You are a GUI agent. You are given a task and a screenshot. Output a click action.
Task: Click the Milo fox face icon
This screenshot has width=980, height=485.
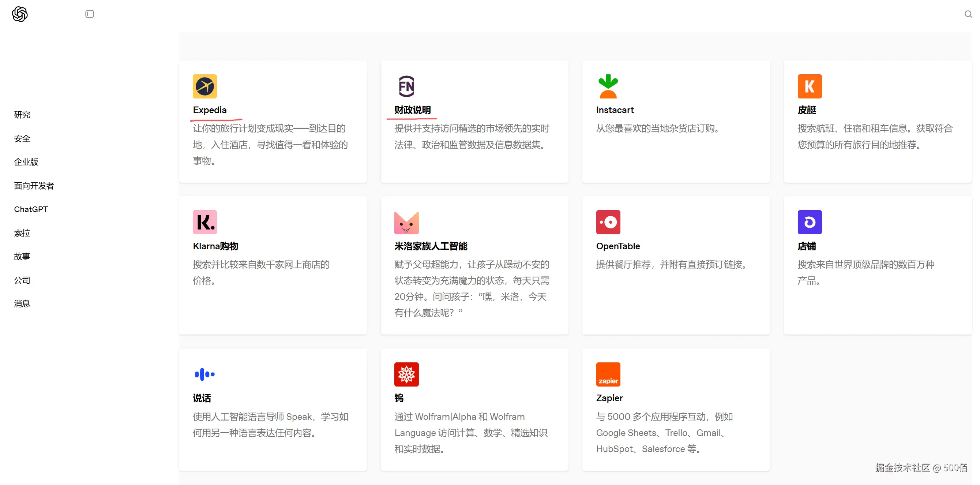tap(406, 222)
